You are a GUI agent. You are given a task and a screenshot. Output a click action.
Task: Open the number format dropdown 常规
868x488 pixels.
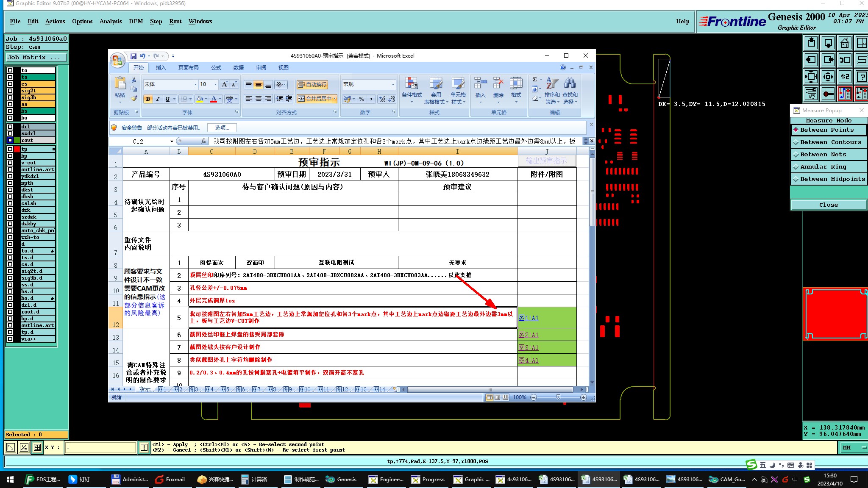[393, 84]
